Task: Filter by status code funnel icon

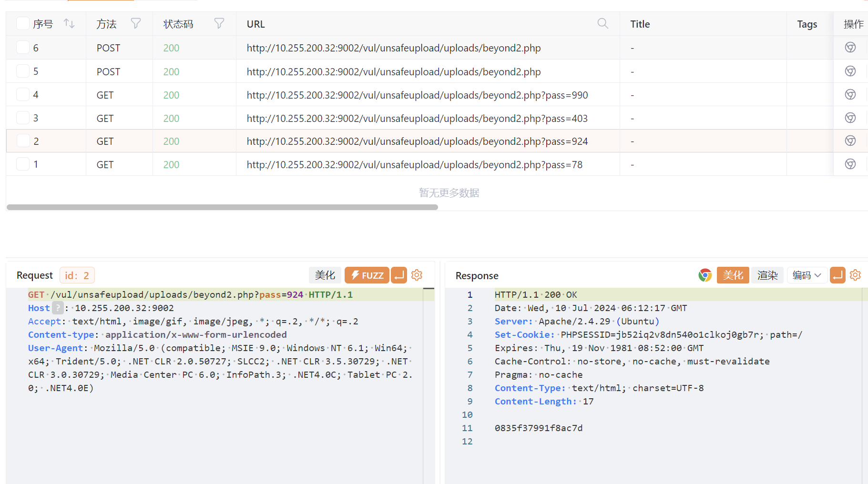Action: (219, 24)
